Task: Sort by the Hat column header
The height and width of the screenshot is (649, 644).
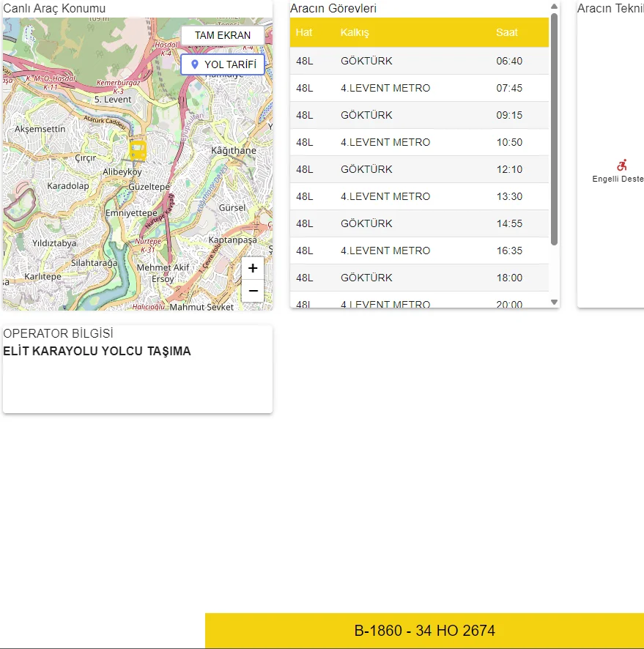Action: coord(304,32)
